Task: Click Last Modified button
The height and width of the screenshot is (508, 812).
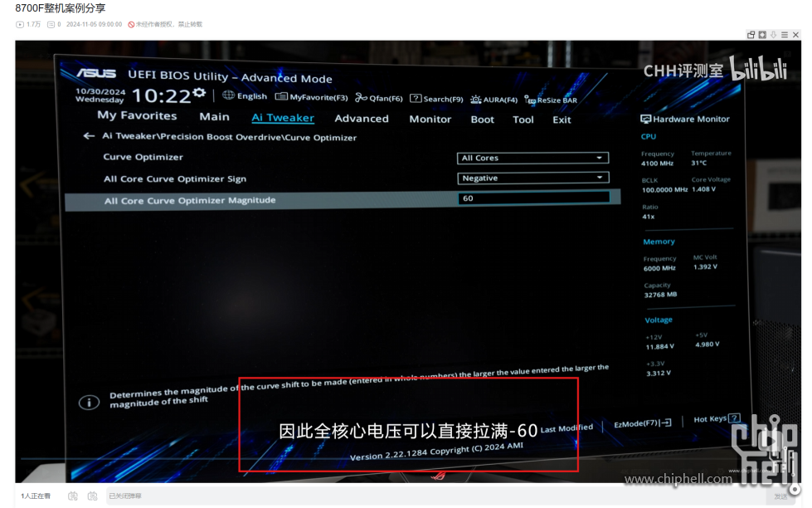Action: coord(566,428)
